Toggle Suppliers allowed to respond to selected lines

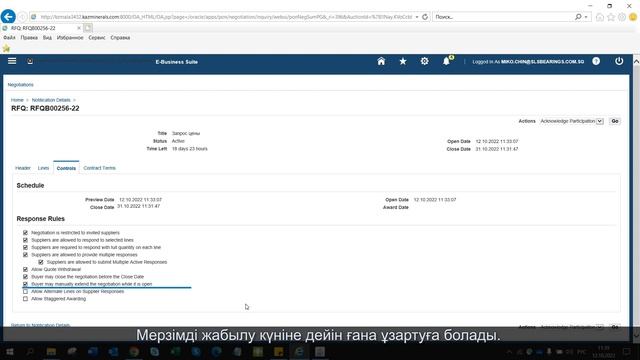tap(25, 240)
